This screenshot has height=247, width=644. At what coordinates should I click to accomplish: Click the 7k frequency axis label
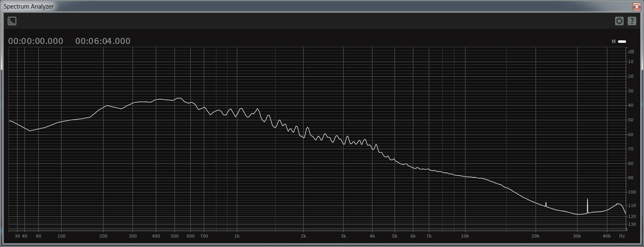[429, 236]
